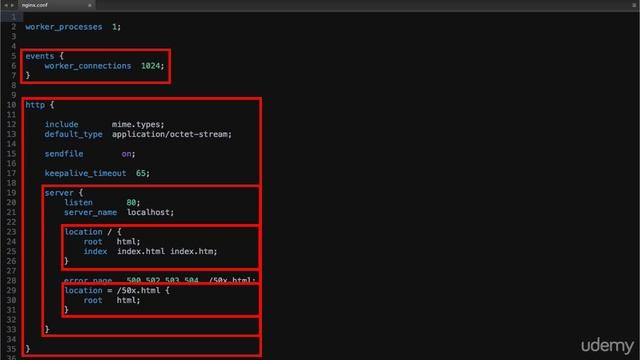Click the closing brace on line 33
Image resolution: width=640 pixels, height=360 pixels.
click(x=47, y=329)
